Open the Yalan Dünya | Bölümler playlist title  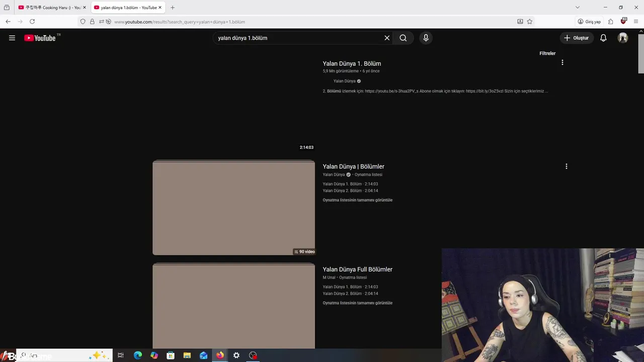(353, 166)
